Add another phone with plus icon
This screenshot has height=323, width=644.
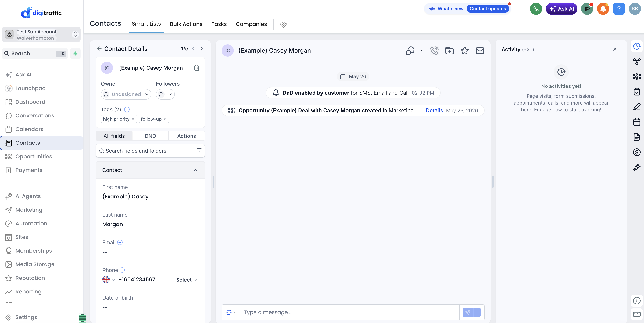click(122, 270)
